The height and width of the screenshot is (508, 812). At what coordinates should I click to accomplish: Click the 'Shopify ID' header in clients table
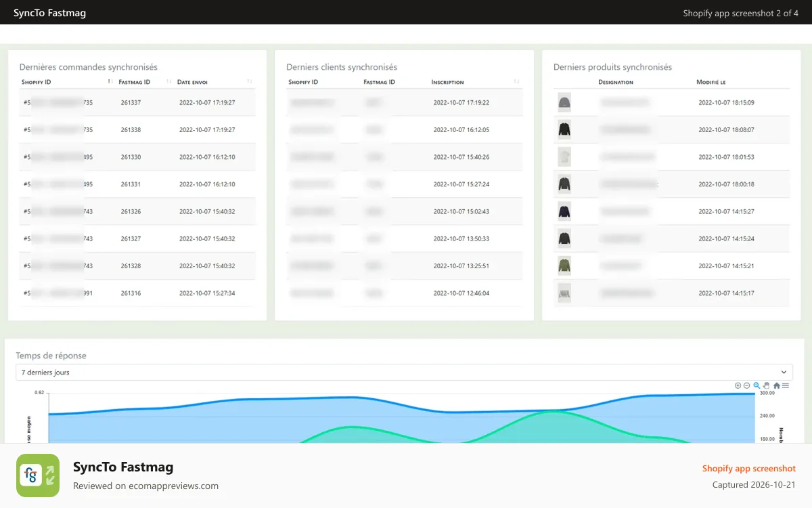(x=303, y=82)
